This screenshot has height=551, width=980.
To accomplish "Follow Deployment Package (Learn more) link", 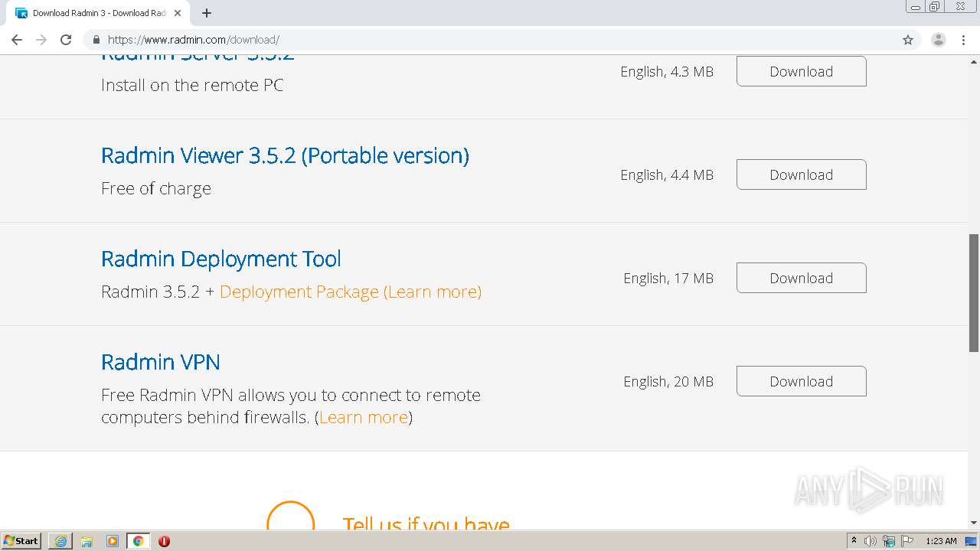I will pos(351,292).
